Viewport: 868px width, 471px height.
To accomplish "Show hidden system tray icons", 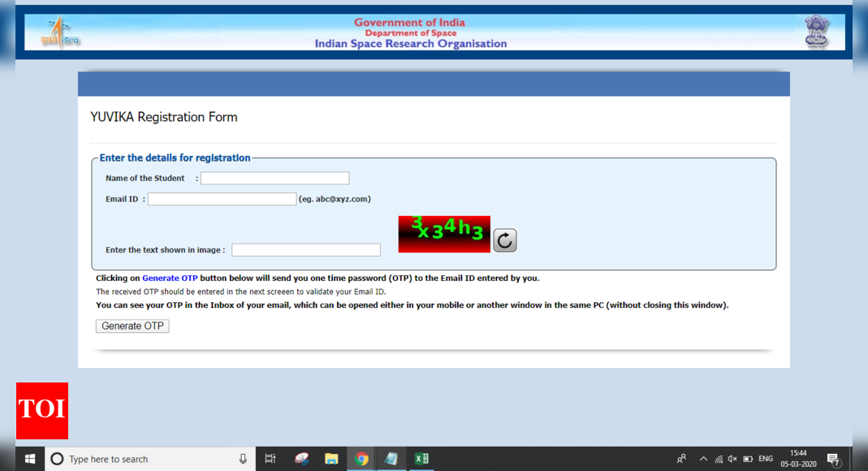I will coord(704,459).
